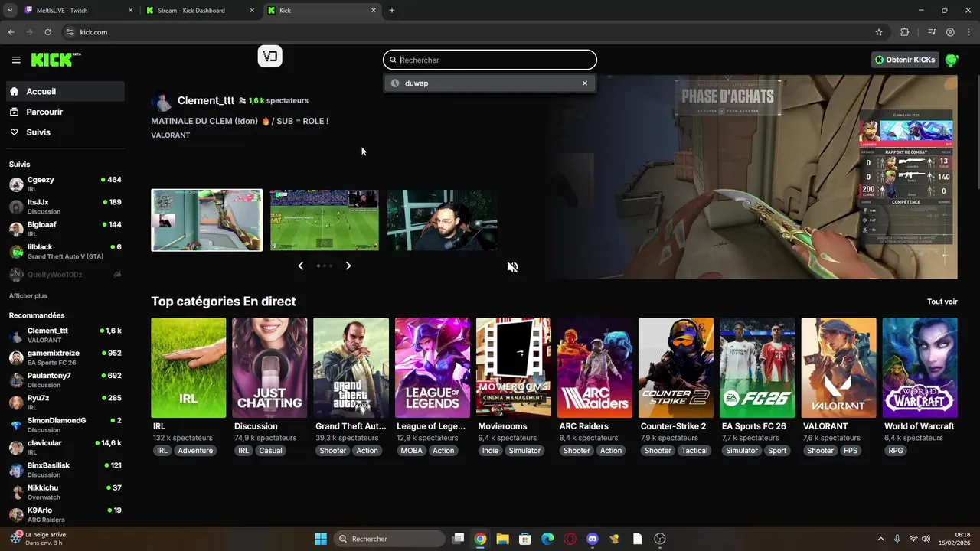
Task: Open Discord from taskbar
Action: [592, 539]
